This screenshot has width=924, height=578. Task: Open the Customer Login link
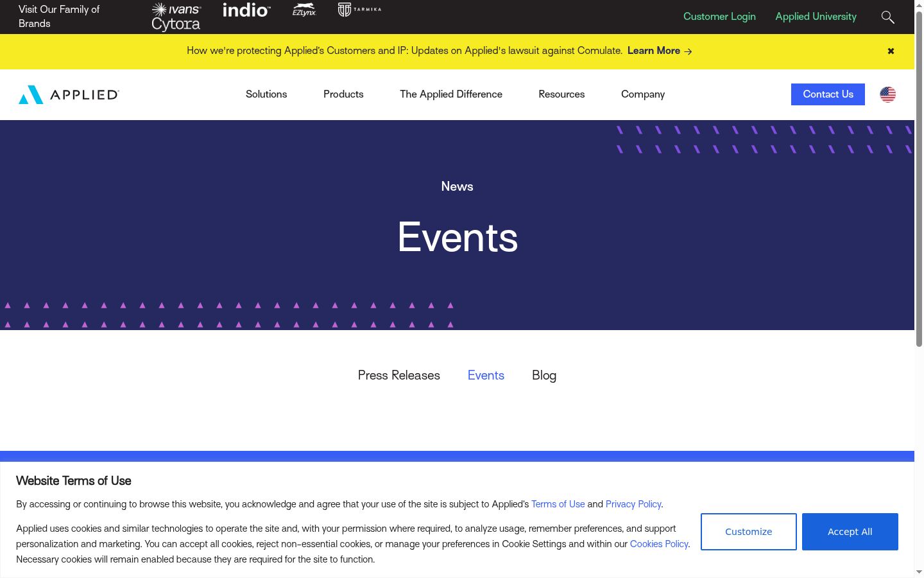tap(719, 17)
